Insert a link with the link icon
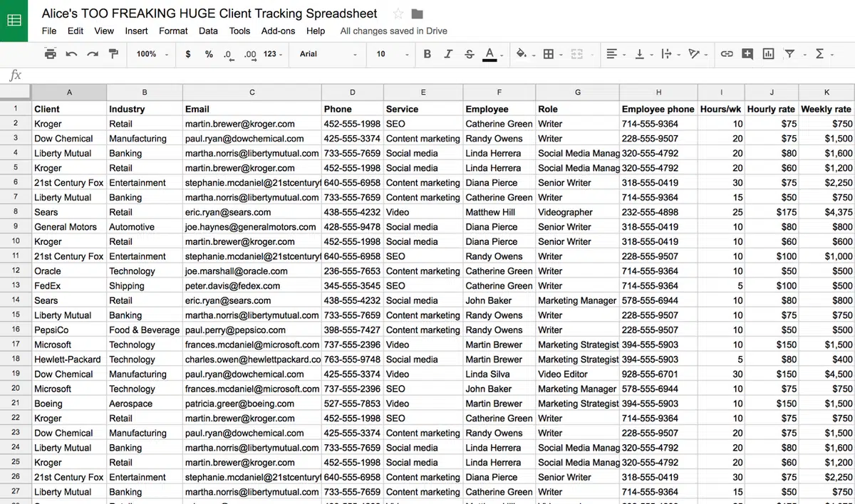855x504 pixels. pyautogui.click(x=727, y=54)
